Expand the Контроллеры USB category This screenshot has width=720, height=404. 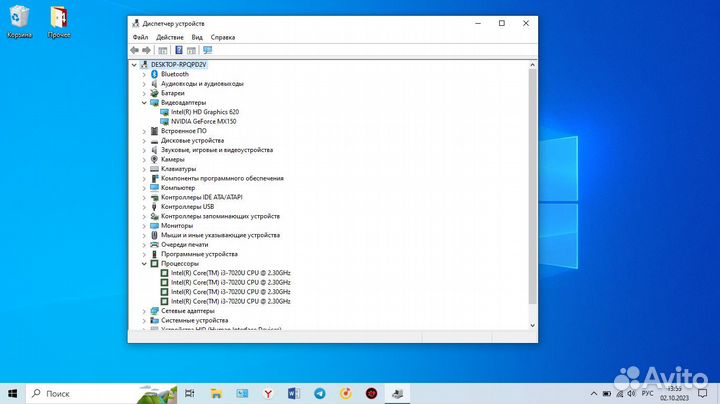coord(144,207)
